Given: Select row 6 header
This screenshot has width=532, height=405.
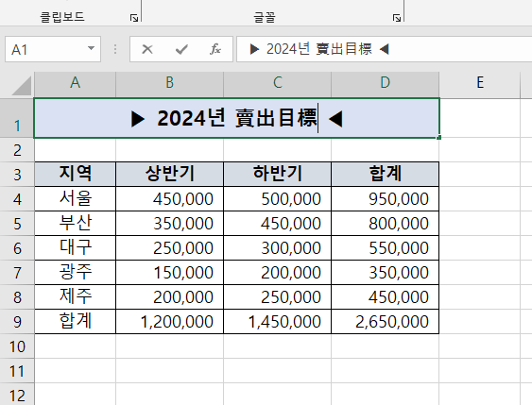Looking at the screenshot, I should pos(17,248).
